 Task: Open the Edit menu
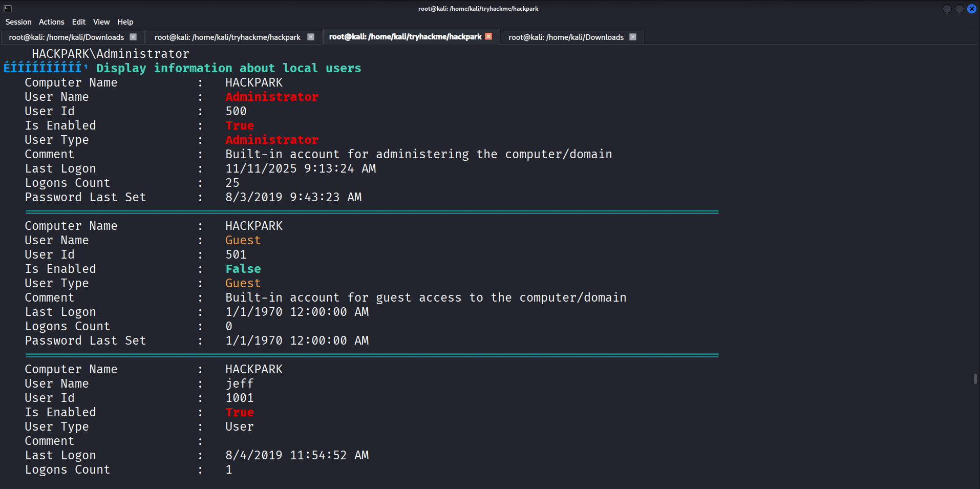pyautogui.click(x=79, y=22)
